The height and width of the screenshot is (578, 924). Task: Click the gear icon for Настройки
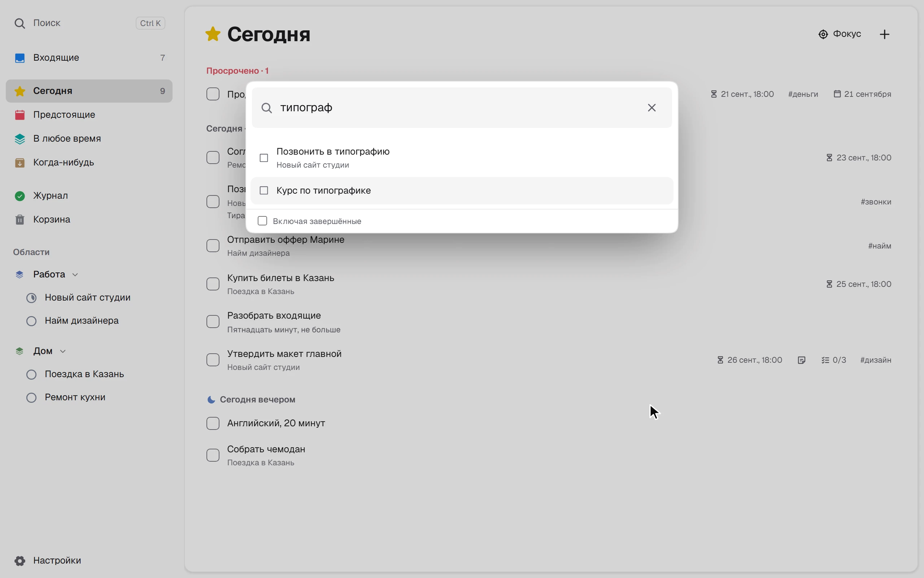tap(19, 560)
